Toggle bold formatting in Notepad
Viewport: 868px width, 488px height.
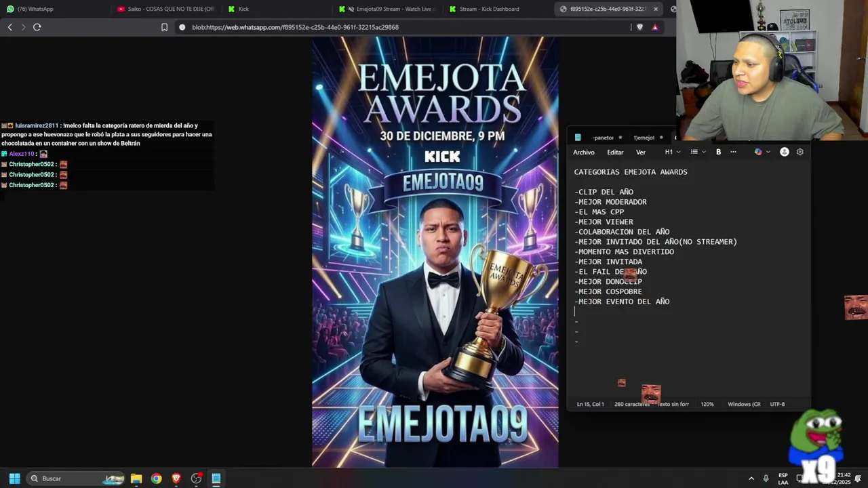[x=718, y=152]
